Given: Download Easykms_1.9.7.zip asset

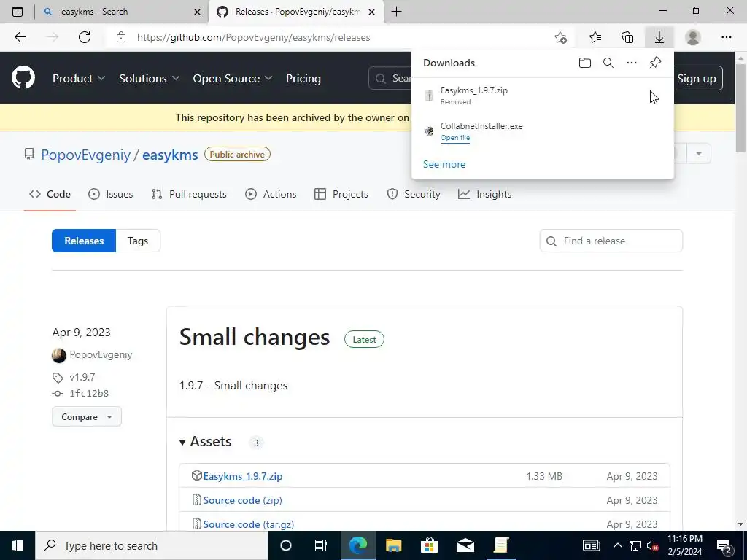Looking at the screenshot, I should coord(242,476).
